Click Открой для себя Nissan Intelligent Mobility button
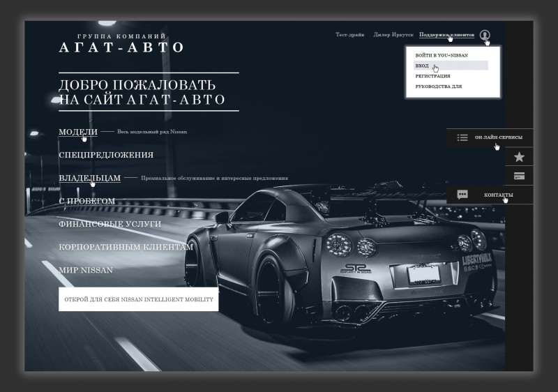 pyautogui.click(x=138, y=299)
